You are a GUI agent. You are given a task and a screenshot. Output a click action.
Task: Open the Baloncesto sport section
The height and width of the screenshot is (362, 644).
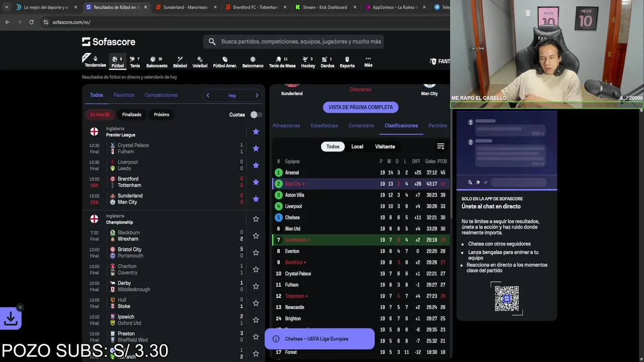click(x=157, y=62)
